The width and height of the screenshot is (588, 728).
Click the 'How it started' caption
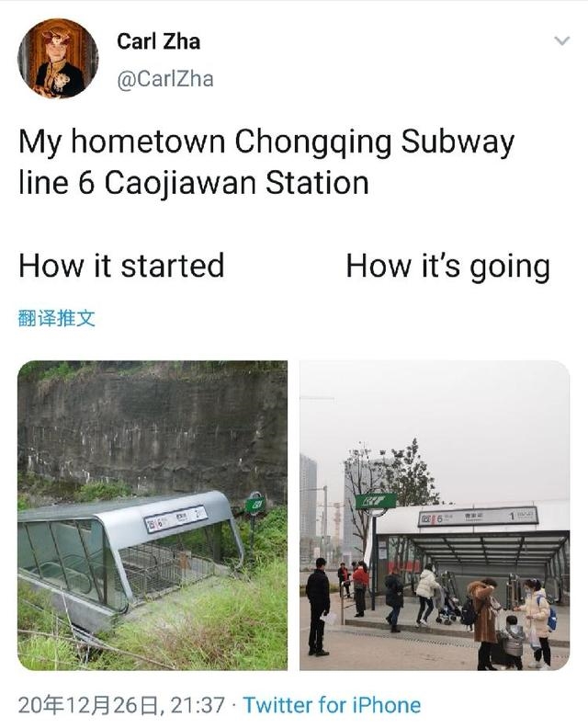coord(121,266)
